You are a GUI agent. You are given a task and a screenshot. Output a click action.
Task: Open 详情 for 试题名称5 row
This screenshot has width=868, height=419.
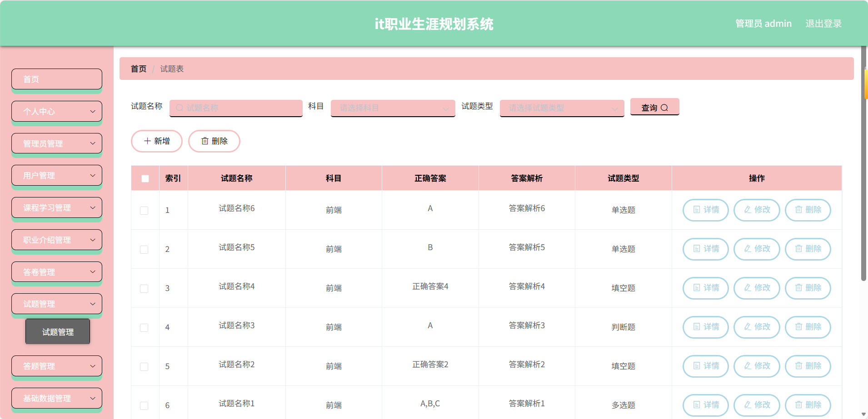pos(706,249)
